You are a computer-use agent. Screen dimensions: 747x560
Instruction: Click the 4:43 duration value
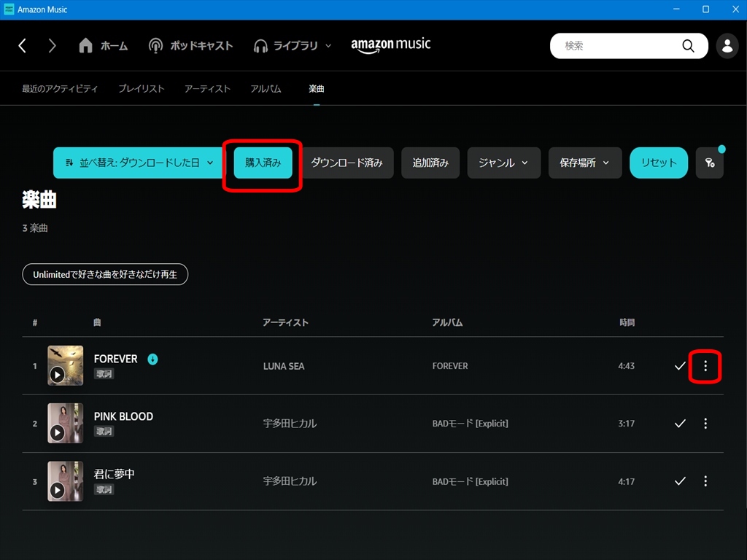pos(626,366)
